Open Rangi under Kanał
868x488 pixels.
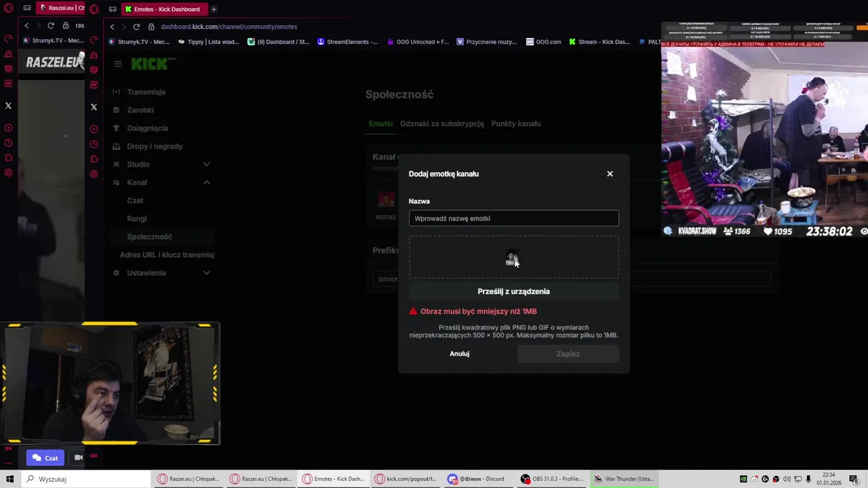point(136,219)
